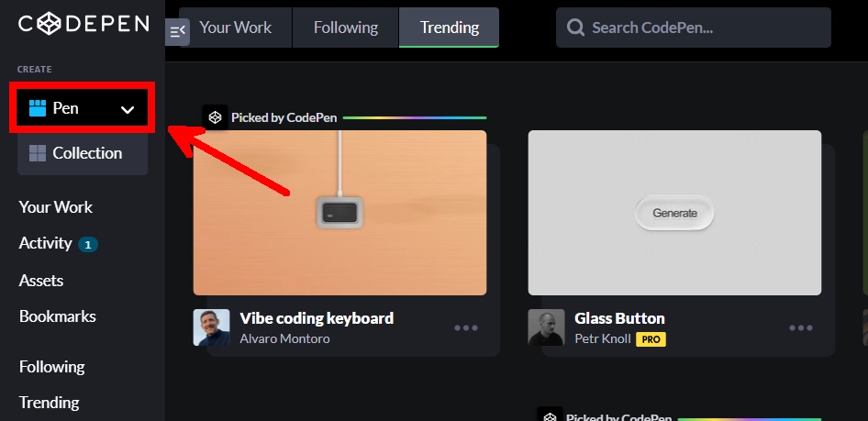868x421 pixels.
Task: Click Alvaro Montoro's avatar
Action: (211, 327)
